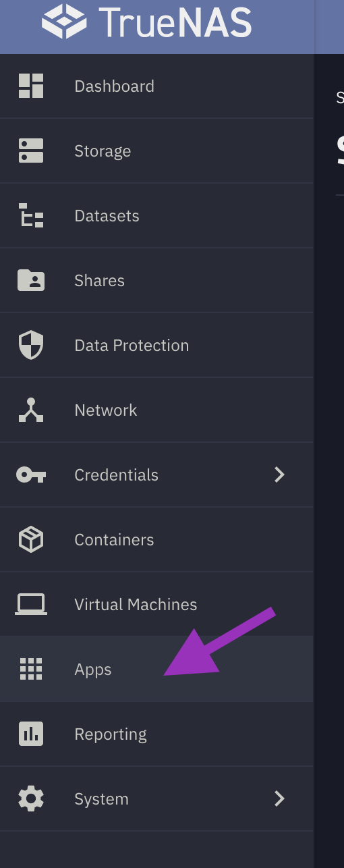Open the Storage menu item

click(156, 151)
